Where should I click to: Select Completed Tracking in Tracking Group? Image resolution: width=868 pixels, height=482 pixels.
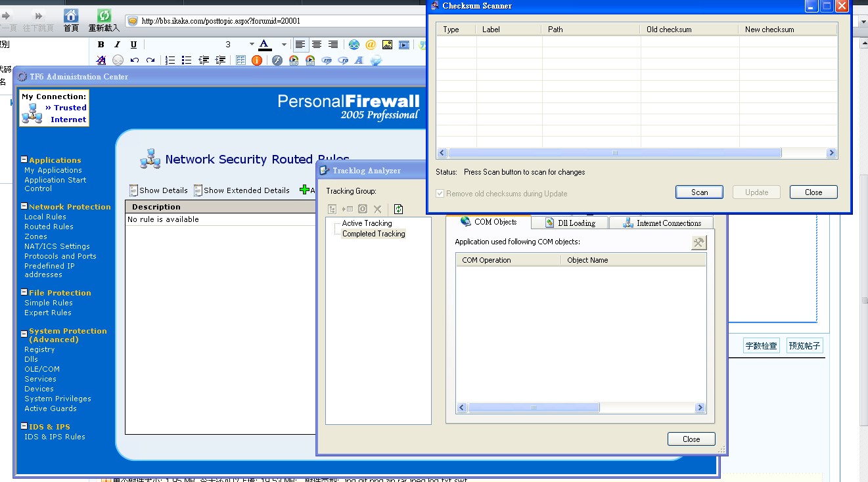373,234
